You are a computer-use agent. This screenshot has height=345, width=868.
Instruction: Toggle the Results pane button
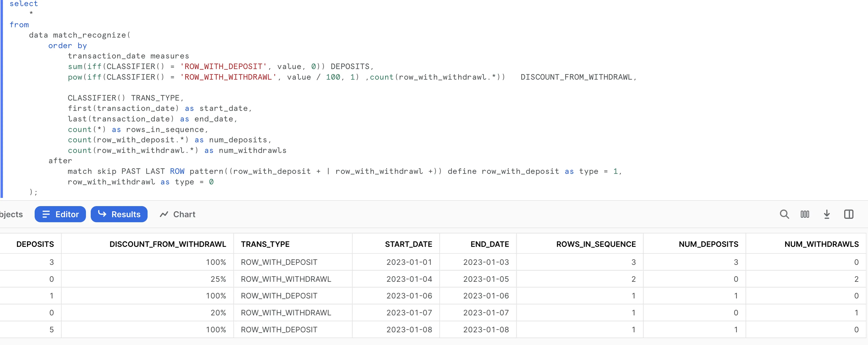[119, 214]
